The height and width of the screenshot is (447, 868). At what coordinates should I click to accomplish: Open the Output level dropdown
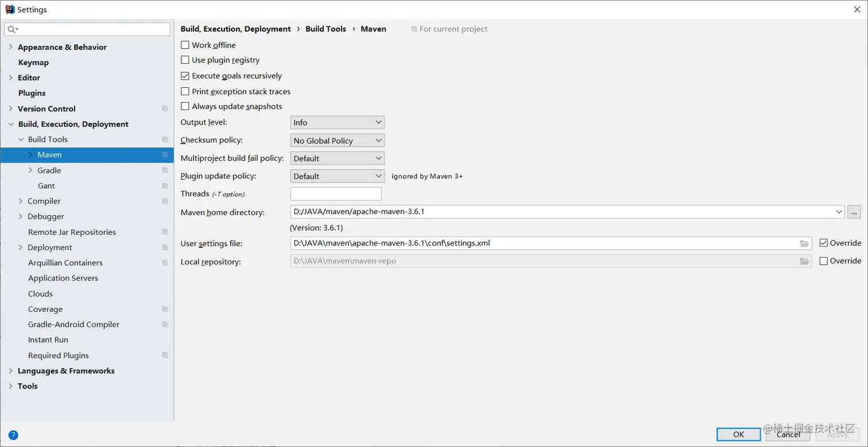(x=338, y=122)
